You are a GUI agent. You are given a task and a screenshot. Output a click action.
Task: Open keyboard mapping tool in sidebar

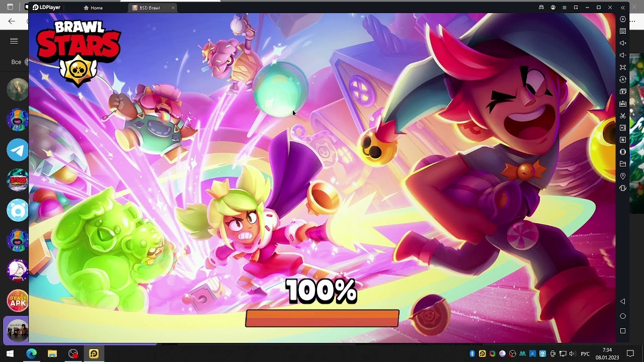623,31
